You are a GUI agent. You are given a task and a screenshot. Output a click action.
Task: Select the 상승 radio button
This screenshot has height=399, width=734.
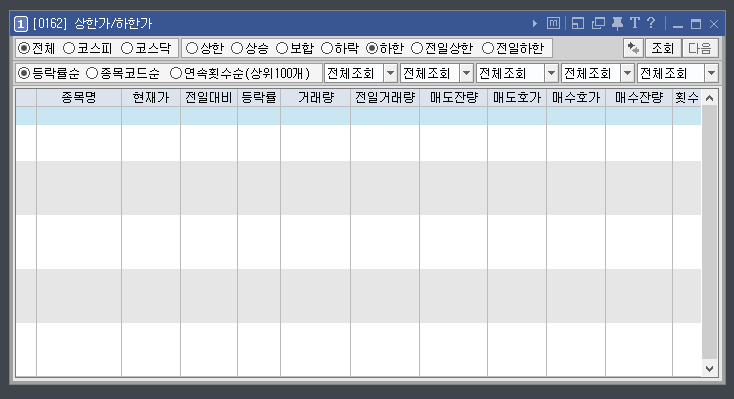click(x=237, y=48)
